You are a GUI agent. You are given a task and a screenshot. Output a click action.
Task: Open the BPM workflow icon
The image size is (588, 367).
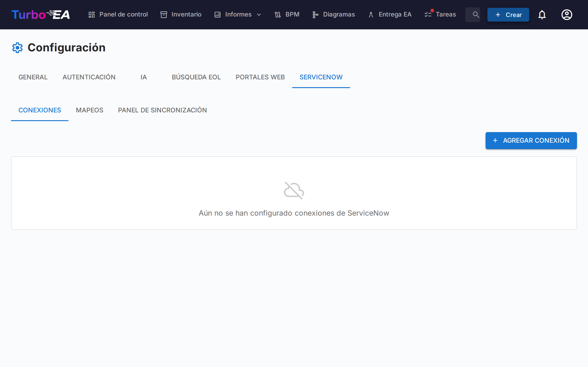click(x=277, y=14)
